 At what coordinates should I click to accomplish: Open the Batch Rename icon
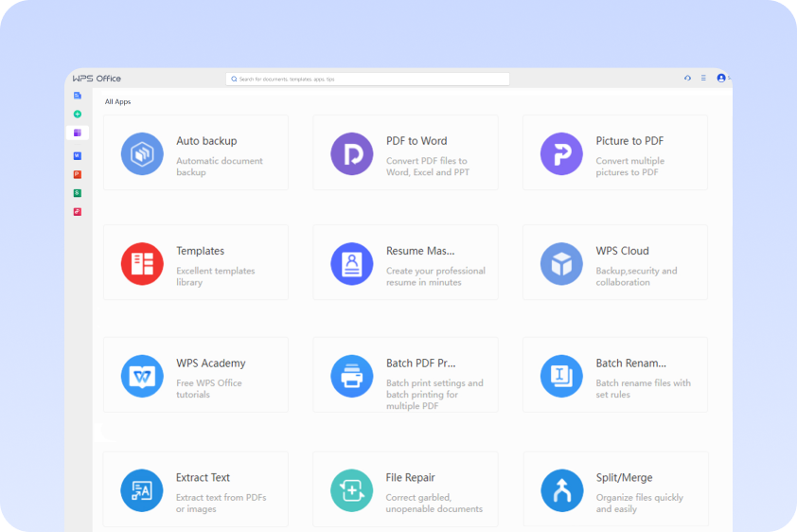[561, 376]
